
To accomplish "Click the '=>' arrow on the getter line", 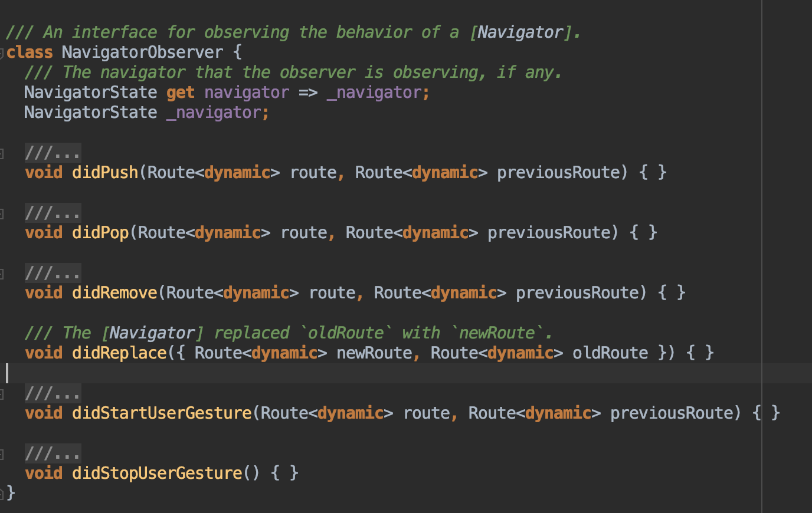I will 308,93.
